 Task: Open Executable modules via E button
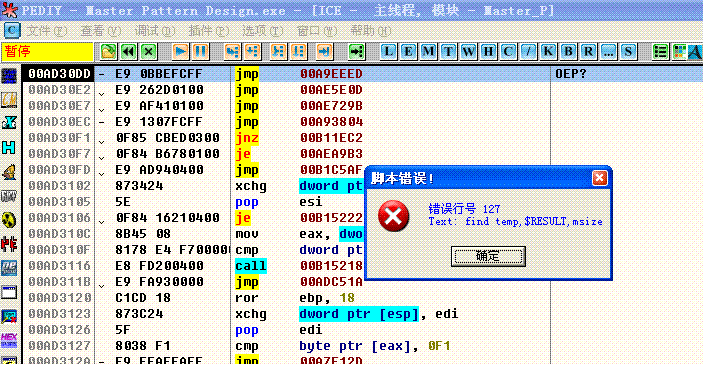(x=408, y=52)
